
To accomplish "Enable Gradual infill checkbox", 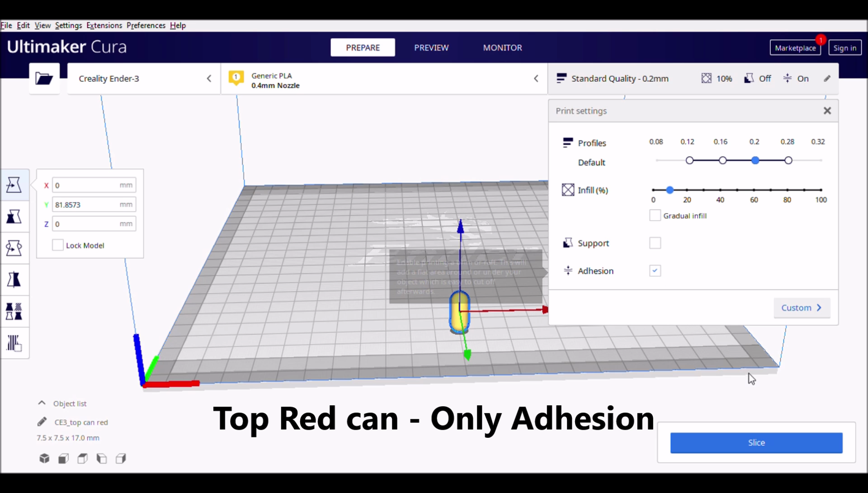I will [x=655, y=216].
